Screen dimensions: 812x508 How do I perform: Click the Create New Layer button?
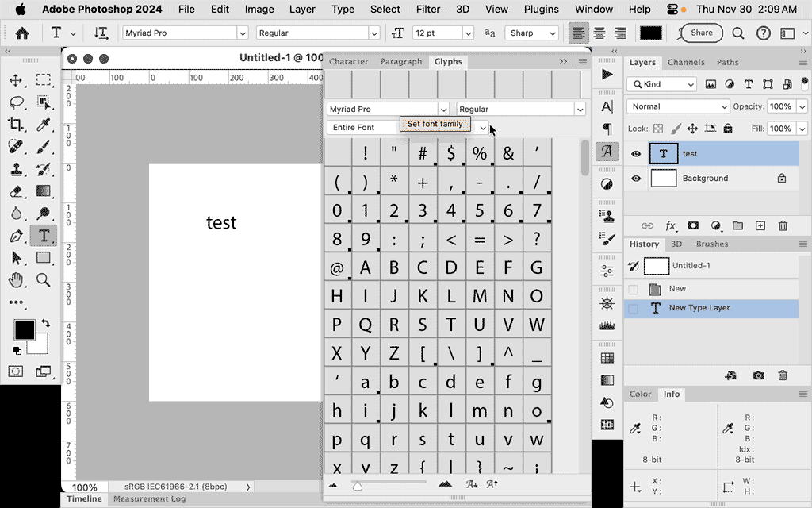(760, 225)
